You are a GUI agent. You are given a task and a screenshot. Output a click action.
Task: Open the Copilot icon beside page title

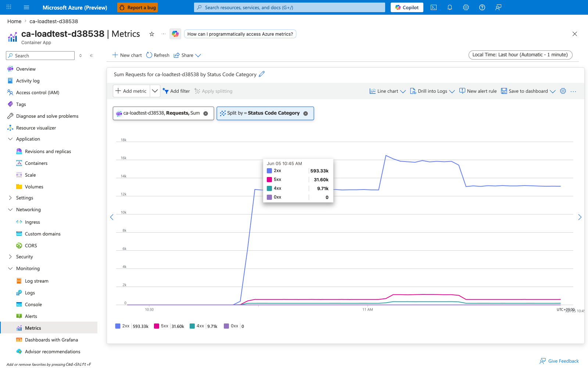click(x=175, y=34)
